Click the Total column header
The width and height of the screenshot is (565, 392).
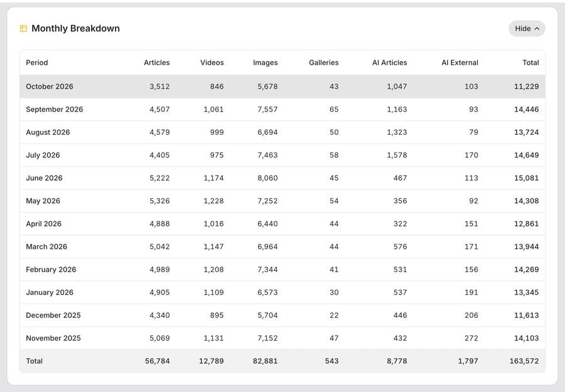tap(530, 63)
